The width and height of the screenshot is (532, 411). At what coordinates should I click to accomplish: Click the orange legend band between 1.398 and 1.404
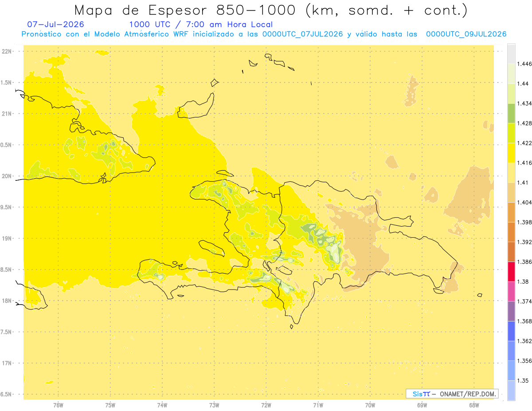pyautogui.click(x=511, y=212)
